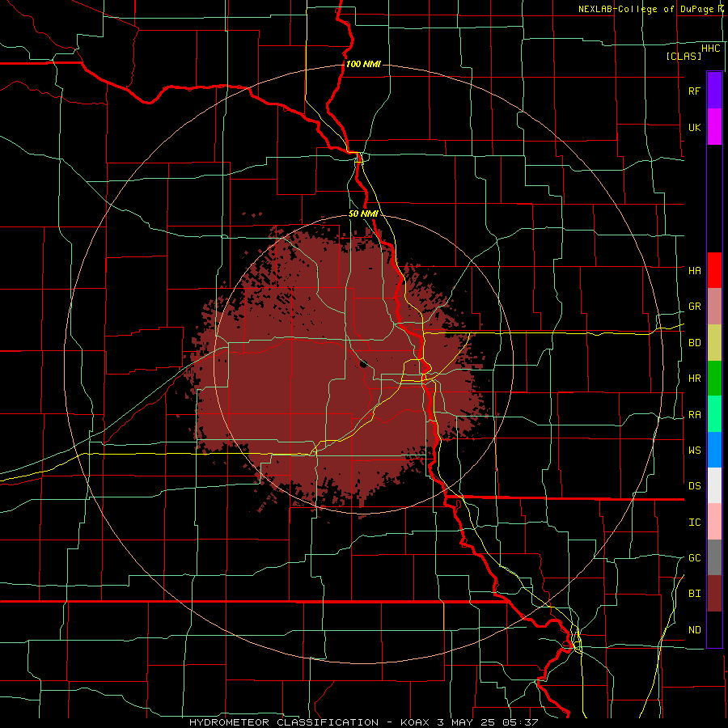This screenshot has width=728, height=728.
Task: Click the HA red legend swatch
Action: coord(714,270)
